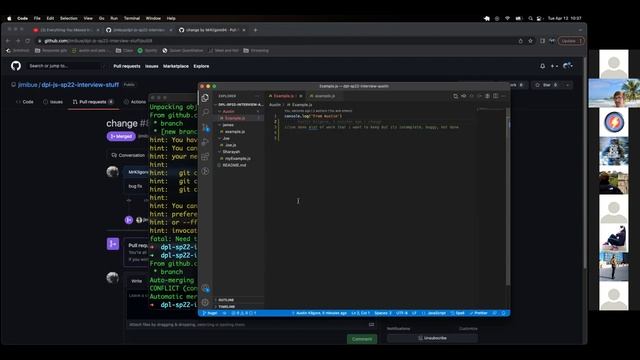Open a new browser tab with plus
640x360 pixels.
(256, 30)
